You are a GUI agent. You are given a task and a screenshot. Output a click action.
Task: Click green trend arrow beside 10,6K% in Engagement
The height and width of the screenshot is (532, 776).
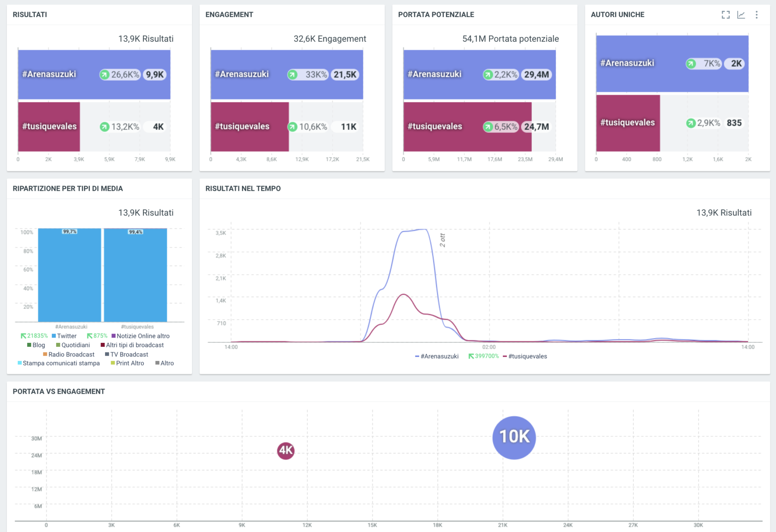click(292, 127)
